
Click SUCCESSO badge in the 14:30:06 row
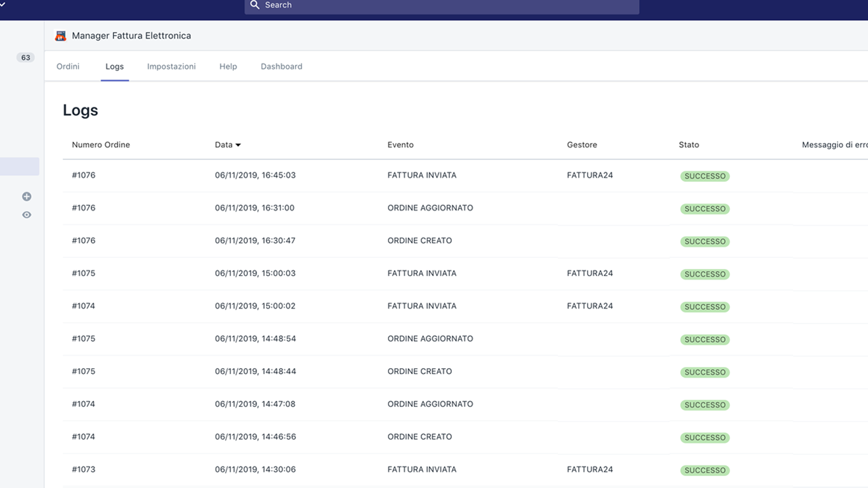pos(705,470)
